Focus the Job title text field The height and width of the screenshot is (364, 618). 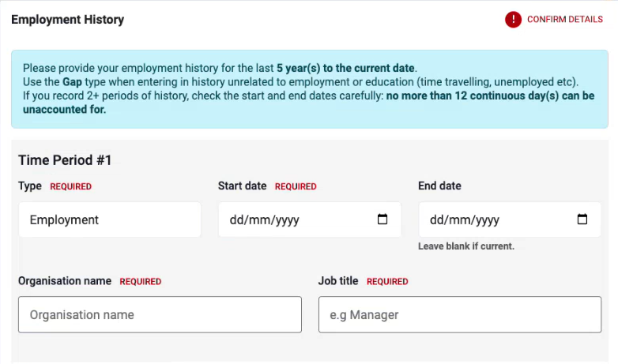[x=459, y=314]
